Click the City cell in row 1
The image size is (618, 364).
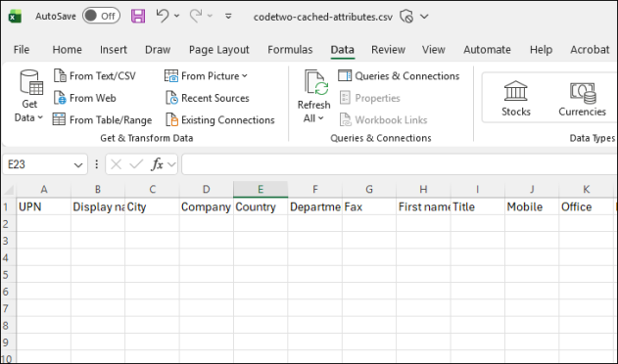click(x=152, y=206)
